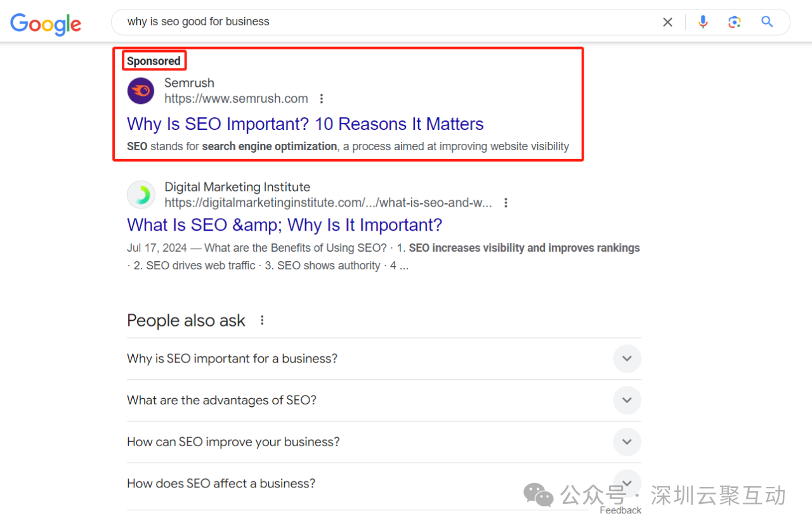Click the https://www.semrush.com URL

(236, 99)
